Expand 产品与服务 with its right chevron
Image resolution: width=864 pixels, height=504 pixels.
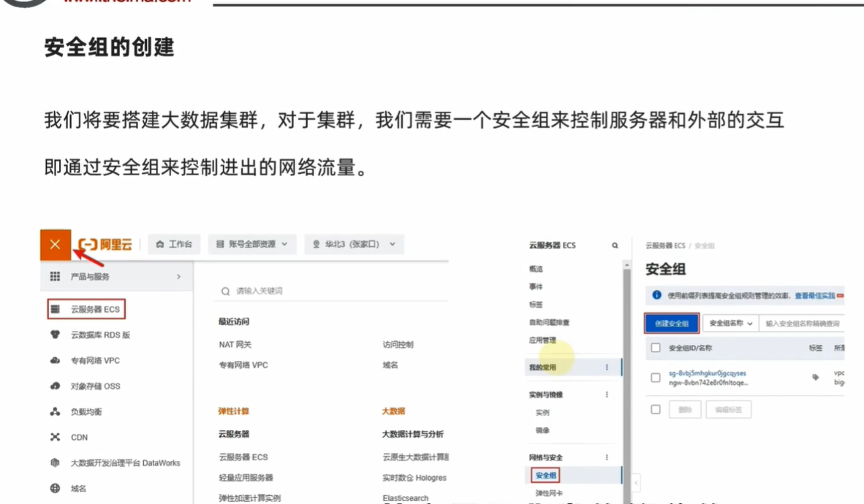[x=178, y=277]
